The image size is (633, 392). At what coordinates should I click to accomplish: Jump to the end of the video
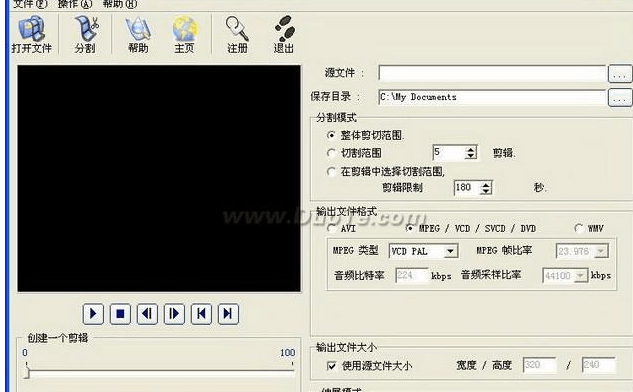(x=228, y=314)
